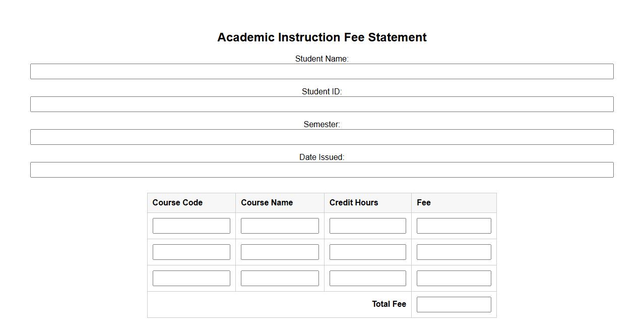Select the Semester input field
Viewport: 644px width, 328px height.
point(321,137)
